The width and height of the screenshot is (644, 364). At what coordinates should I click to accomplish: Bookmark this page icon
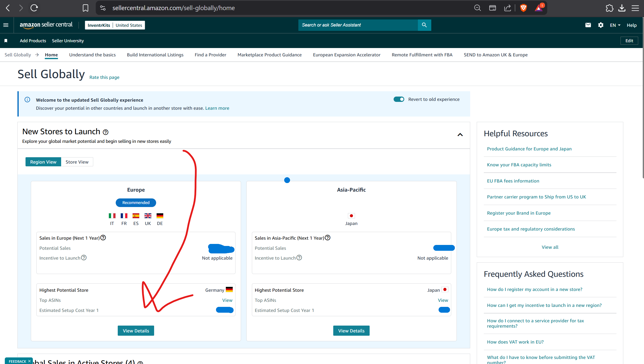point(85,8)
